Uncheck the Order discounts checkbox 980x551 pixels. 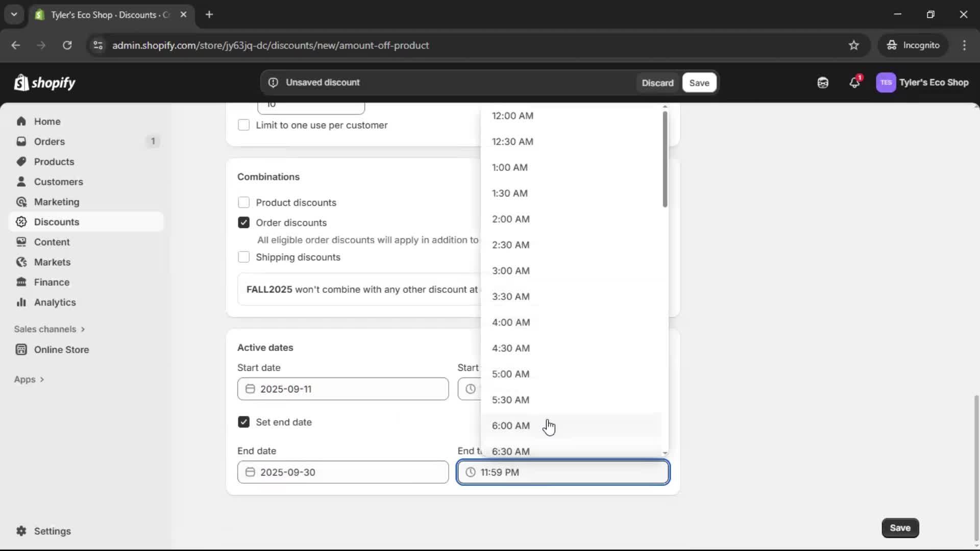(244, 222)
